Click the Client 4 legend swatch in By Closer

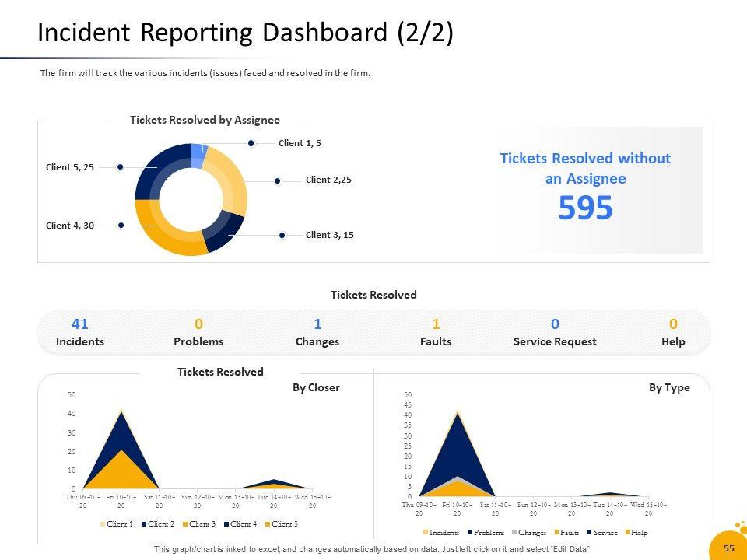(226, 524)
